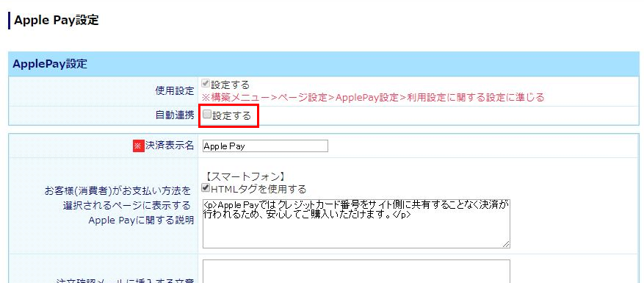Click the HTMLタグを使用する label text
644x283 pixels.
tap(258, 189)
